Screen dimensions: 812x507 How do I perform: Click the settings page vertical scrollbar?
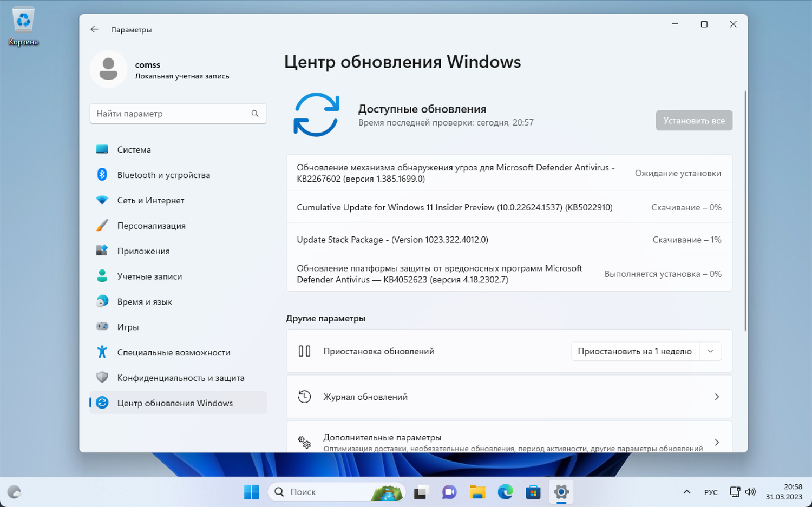tap(745, 211)
